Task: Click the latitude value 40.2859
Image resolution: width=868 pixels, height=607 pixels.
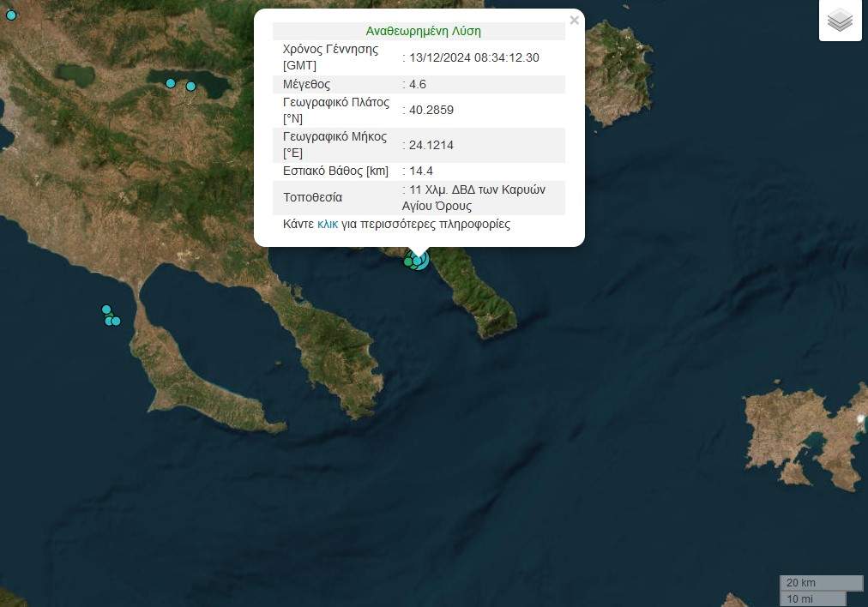Action: click(x=431, y=110)
